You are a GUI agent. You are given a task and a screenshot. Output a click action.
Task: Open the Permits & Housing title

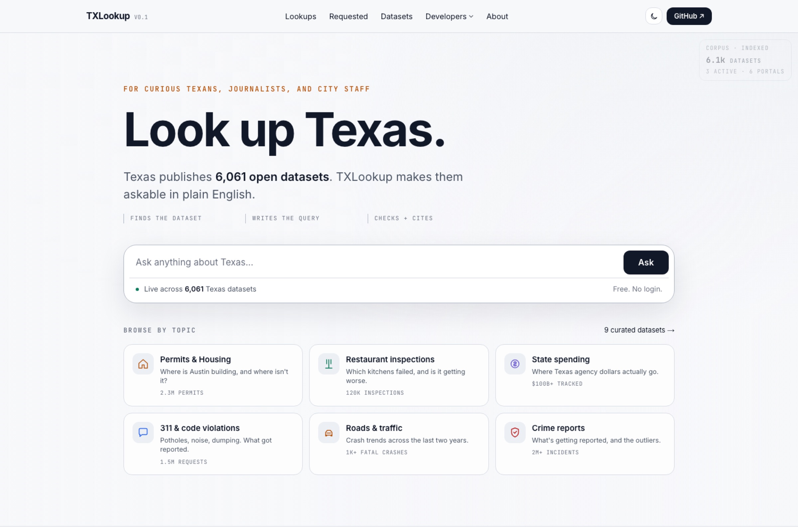[x=195, y=359]
